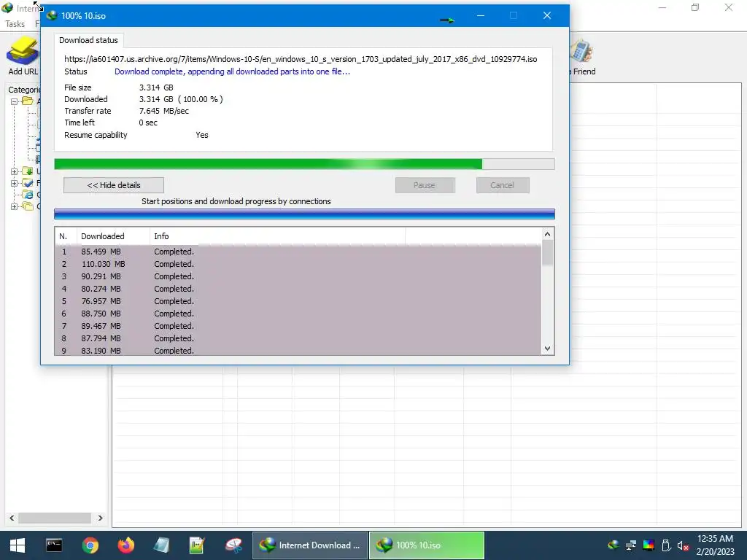
Task: Expand the bottom stacked-folders node in Categories tree
Action: [15, 206]
